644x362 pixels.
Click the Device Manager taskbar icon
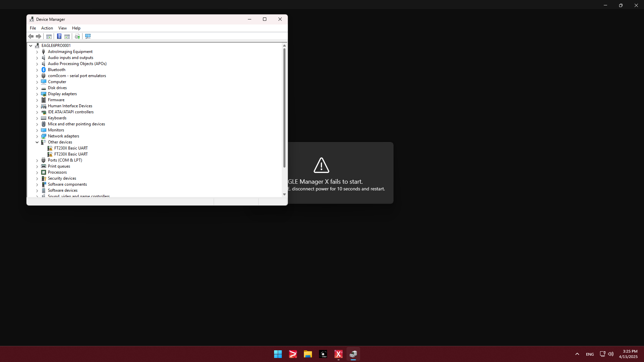click(353, 354)
